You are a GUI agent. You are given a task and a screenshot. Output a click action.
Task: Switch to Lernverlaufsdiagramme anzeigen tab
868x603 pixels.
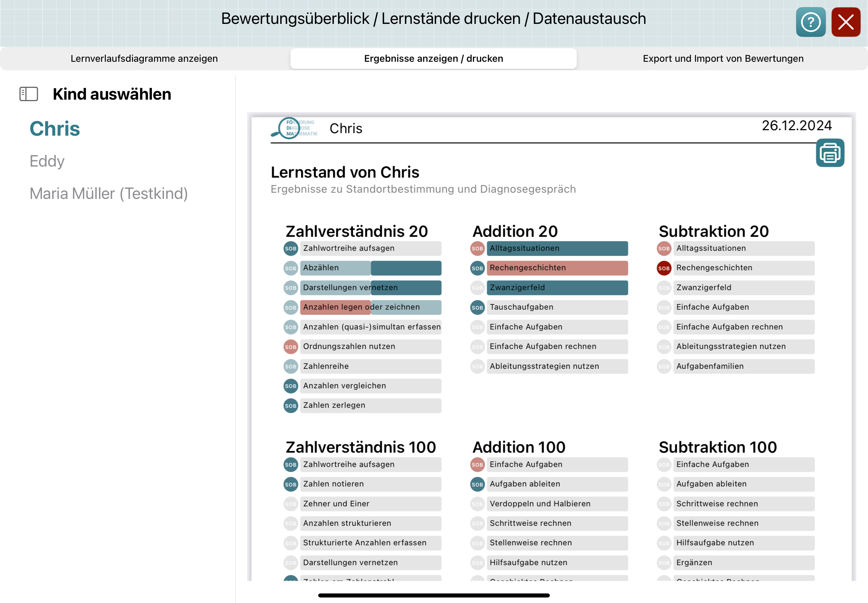coord(144,58)
